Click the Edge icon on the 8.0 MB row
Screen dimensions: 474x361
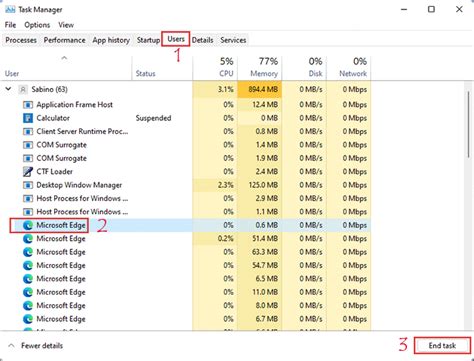point(28,305)
